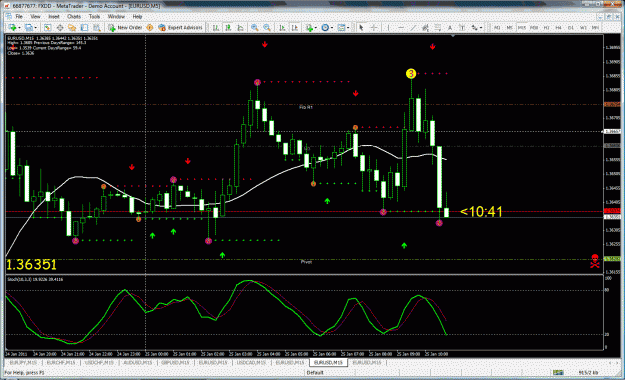625x380 pixels.
Task: Switch to the GBPUSD,M15 chart tab
Action: coord(175,362)
